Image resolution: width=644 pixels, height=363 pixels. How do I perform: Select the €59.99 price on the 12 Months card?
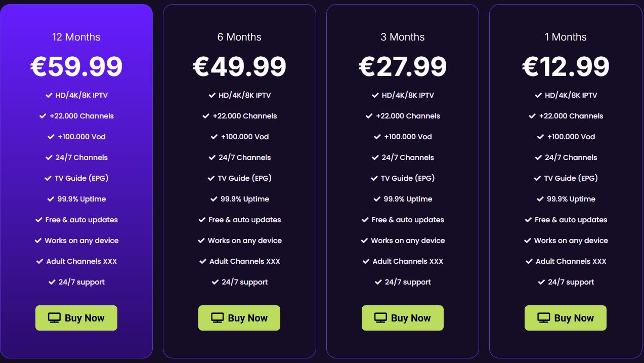point(76,66)
